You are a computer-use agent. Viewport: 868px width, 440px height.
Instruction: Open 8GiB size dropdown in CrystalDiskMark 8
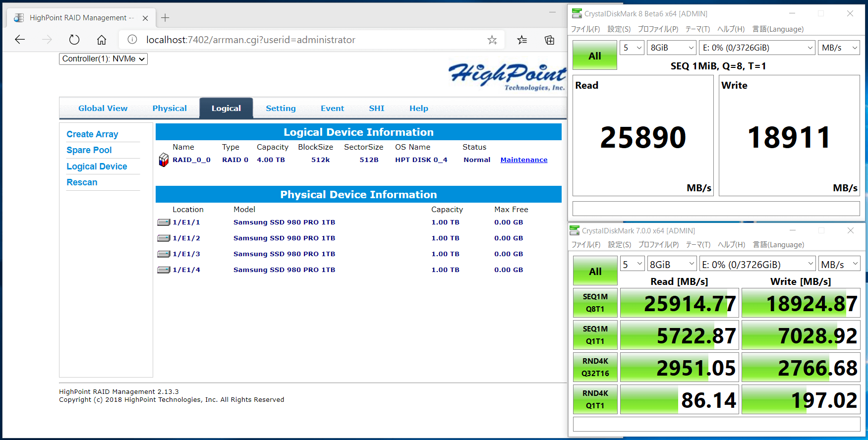click(672, 48)
